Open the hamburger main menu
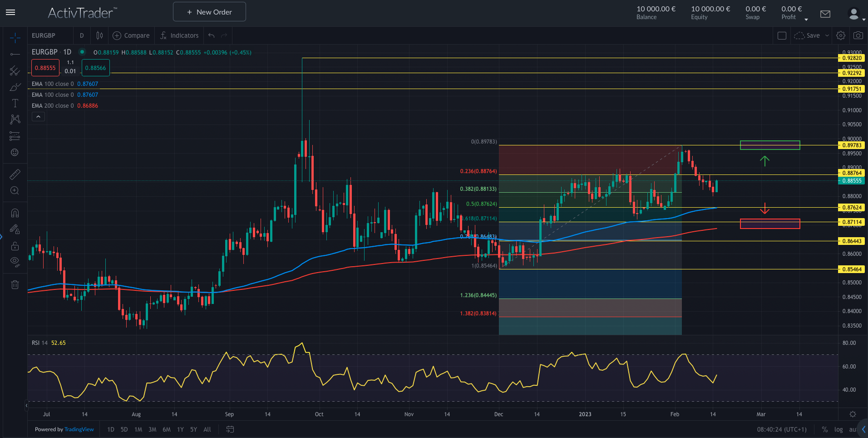 [x=10, y=12]
